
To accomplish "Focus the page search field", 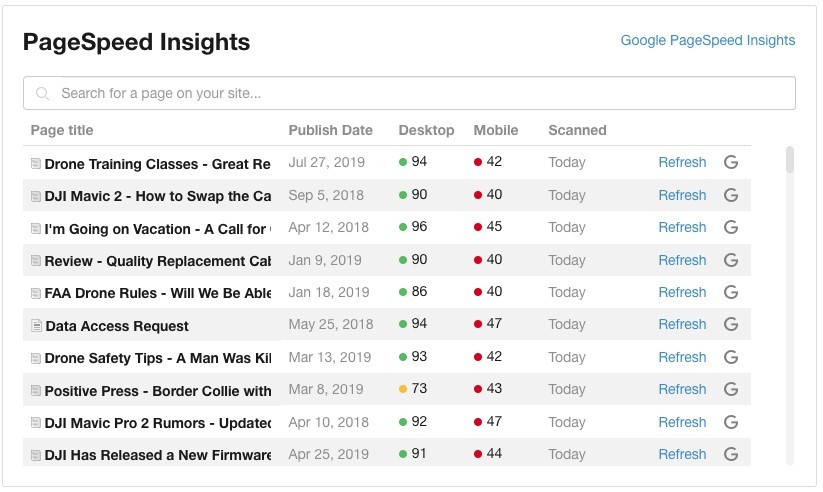I will (x=409, y=93).
